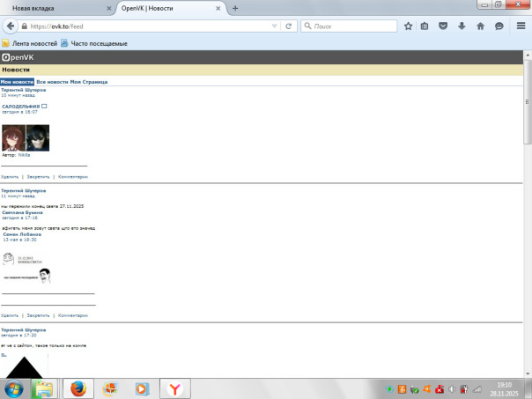
Task: Open Windows Media Player taskbar icon
Action: [142, 388]
